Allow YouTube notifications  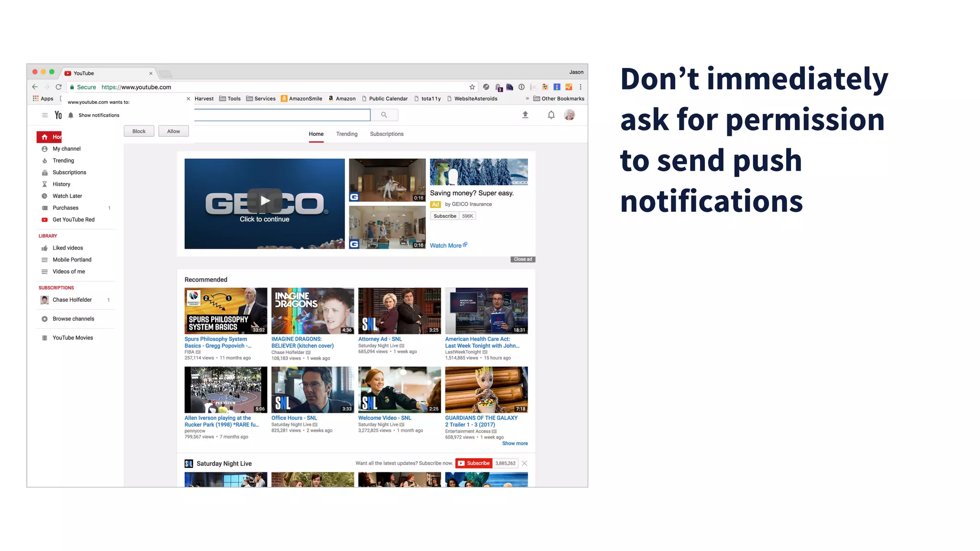(x=173, y=131)
